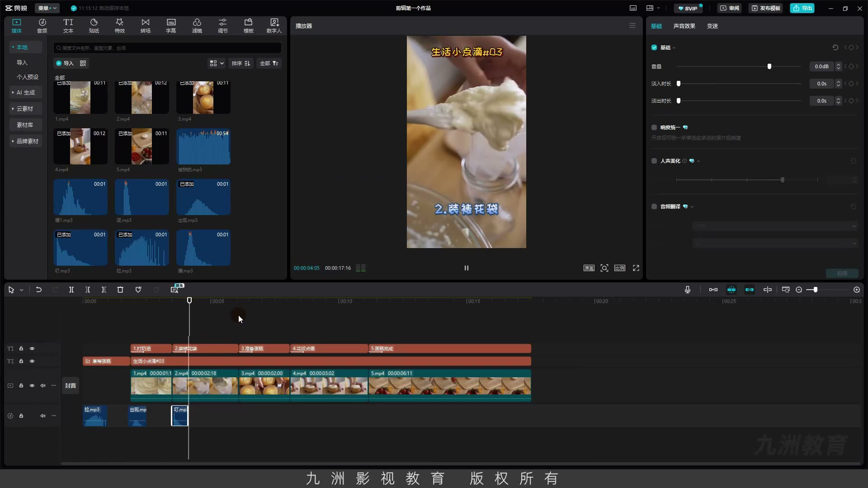Open the 菜单 dropdown in title bar

(47, 8)
